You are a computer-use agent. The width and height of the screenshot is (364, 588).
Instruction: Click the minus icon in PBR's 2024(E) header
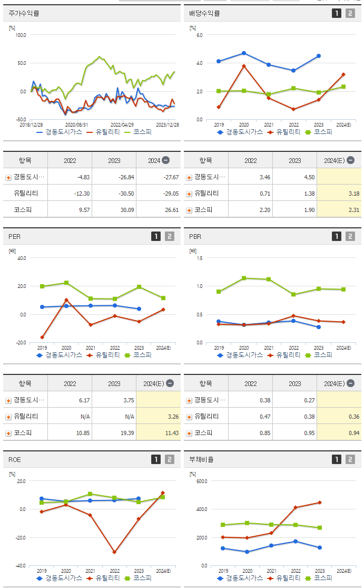pyautogui.click(x=350, y=383)
